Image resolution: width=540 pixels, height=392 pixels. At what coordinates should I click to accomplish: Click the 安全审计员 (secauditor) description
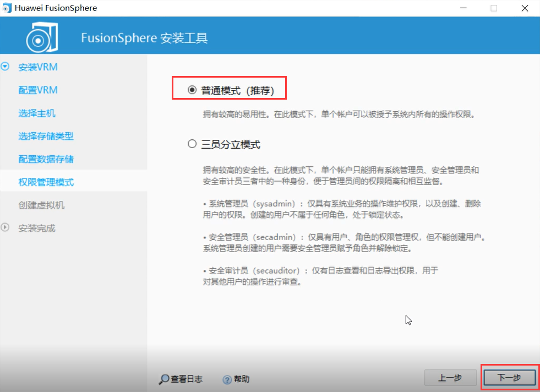click(320, 276)
